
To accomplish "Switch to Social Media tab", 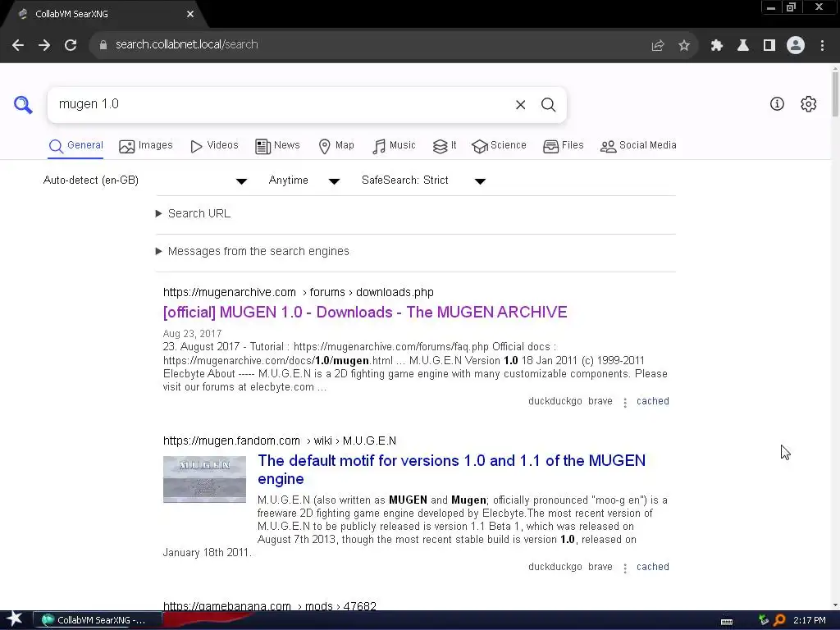I will (638, 146).
